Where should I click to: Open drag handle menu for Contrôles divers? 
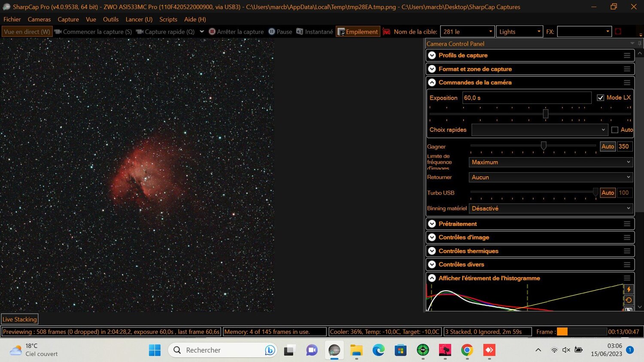[627, 265]
